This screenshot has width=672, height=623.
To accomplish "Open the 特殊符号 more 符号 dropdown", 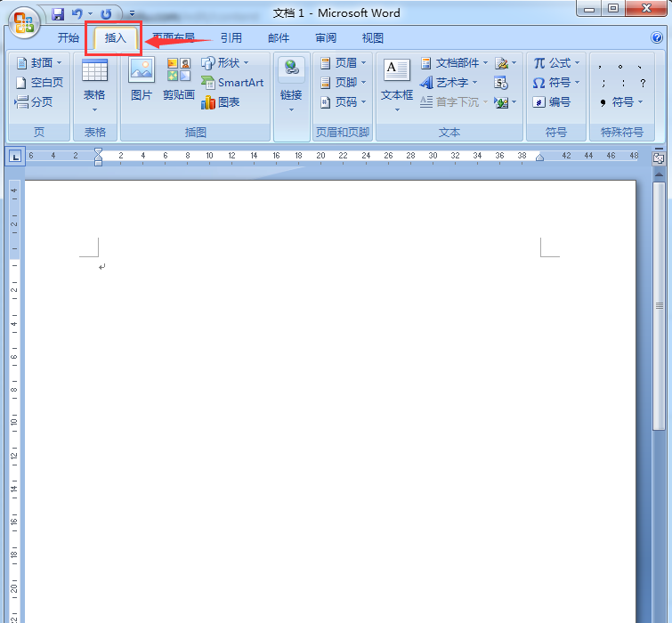I will (622, 102).
